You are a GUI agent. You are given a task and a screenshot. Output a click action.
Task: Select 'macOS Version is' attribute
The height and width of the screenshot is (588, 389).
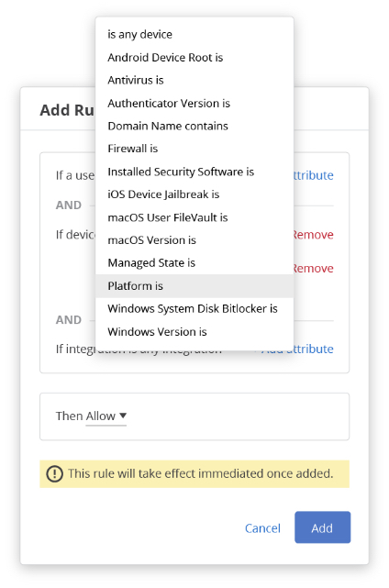[194, 240]
